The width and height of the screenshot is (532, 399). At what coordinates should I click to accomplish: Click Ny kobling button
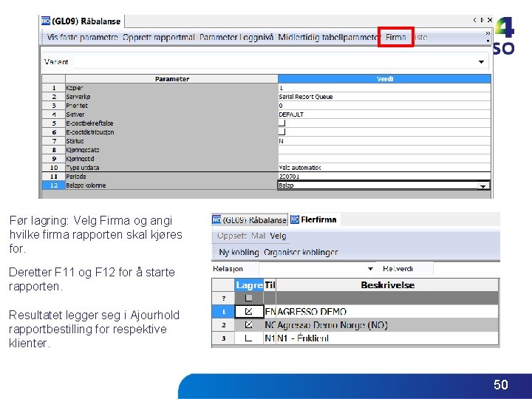239,253
